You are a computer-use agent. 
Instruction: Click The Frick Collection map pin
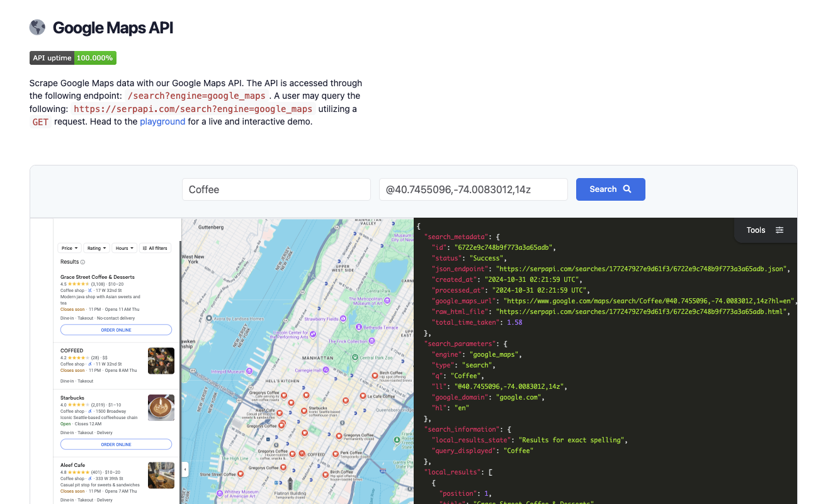pyautogui.click(x=371, y=341)
